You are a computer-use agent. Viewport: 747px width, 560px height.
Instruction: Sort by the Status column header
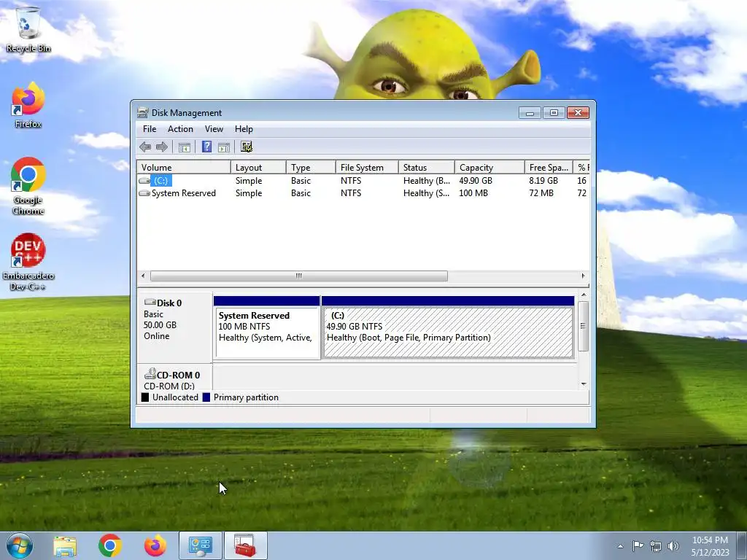point(426,168)
